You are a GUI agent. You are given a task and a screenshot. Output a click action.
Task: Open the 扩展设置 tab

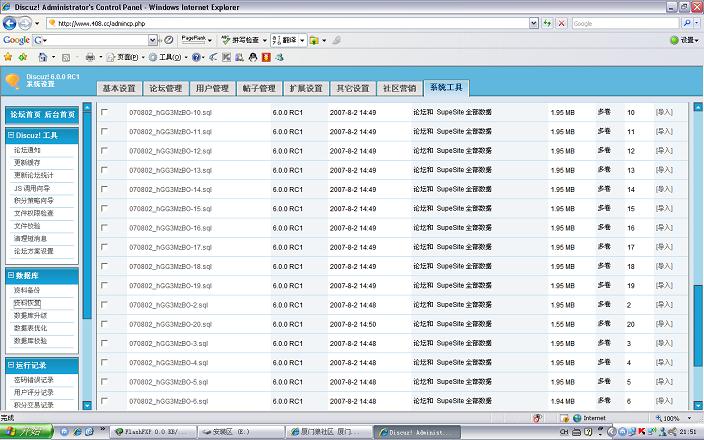click(306, 88)
